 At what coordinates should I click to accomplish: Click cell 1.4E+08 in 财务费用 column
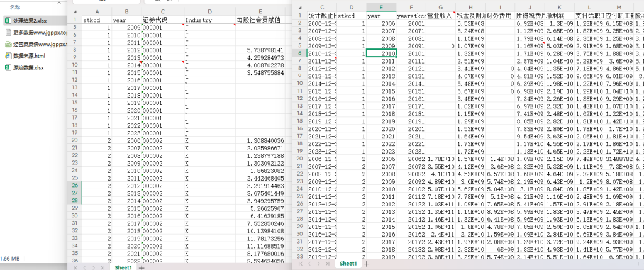(500, 159)
